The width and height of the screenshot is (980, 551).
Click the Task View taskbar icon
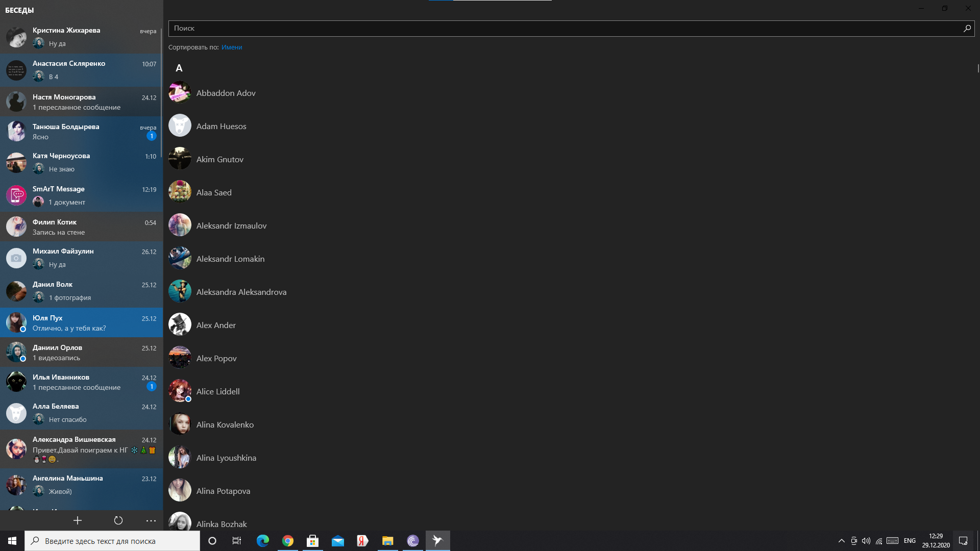[x=237, y=541]
